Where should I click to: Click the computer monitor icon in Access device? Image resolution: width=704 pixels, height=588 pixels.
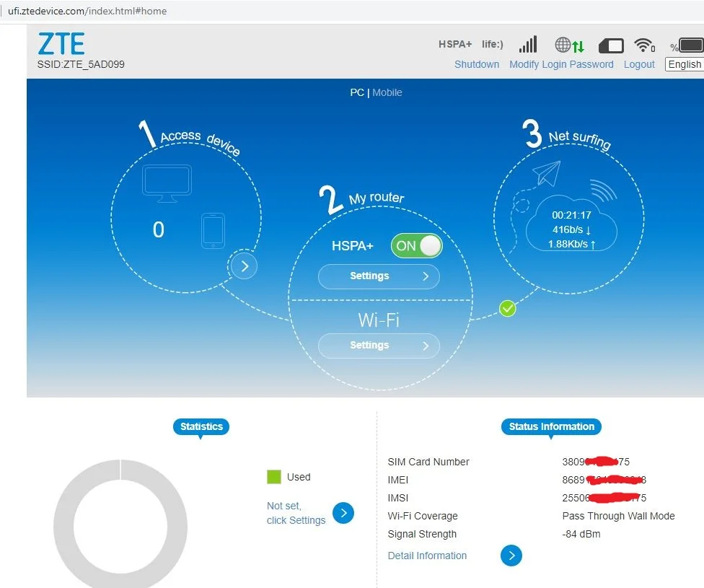point(167,183)
